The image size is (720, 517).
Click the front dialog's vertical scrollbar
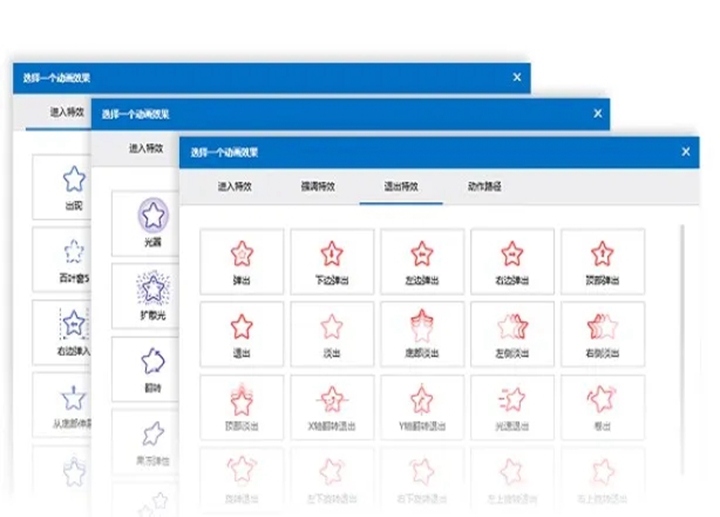[683, 349]
